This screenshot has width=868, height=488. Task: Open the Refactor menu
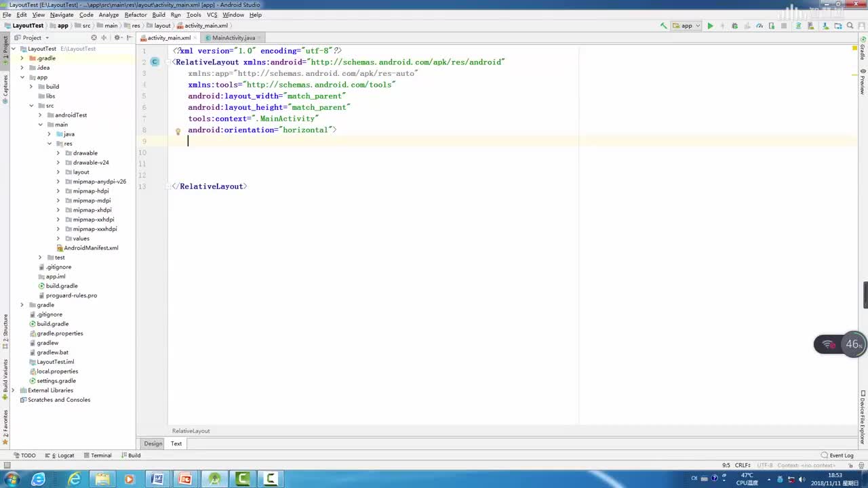click(x=136, y=14)
